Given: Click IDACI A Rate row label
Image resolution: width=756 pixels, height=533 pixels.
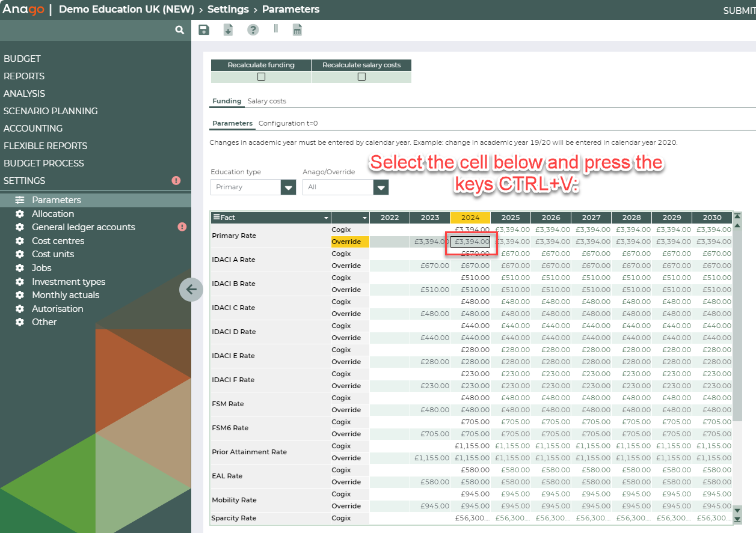Looking at the screenshot, I should tap(233, 260).
